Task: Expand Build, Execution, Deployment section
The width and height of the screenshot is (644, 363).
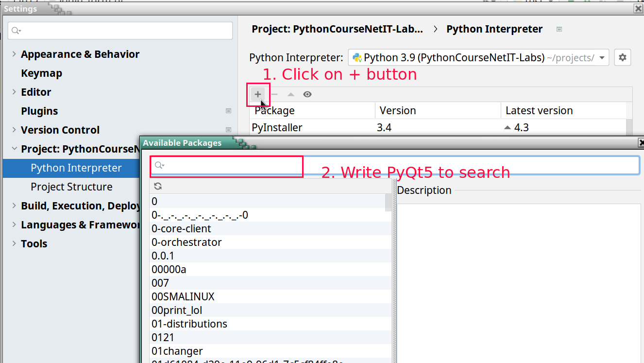Action: click(x=14, y=206)
